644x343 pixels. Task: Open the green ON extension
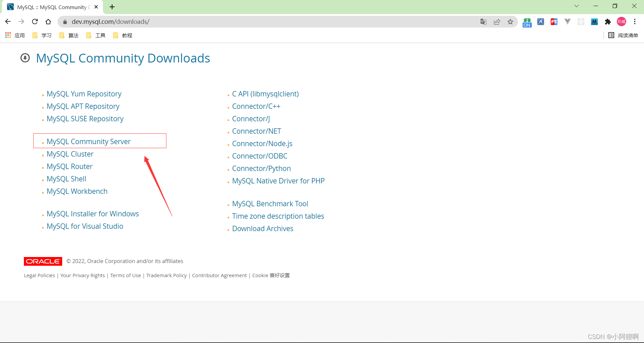tap(527, 22)
